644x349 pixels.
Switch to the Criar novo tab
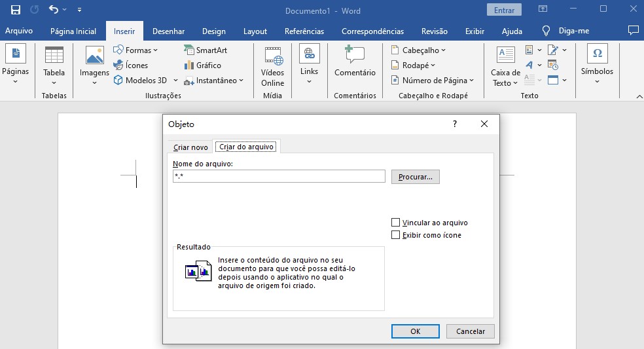tap(190, 147)
